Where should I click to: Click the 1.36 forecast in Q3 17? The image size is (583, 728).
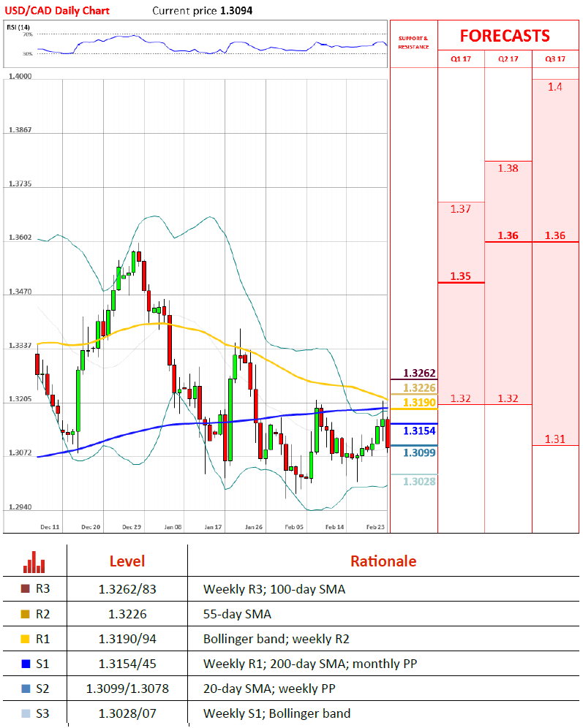(x=555, y=235)
